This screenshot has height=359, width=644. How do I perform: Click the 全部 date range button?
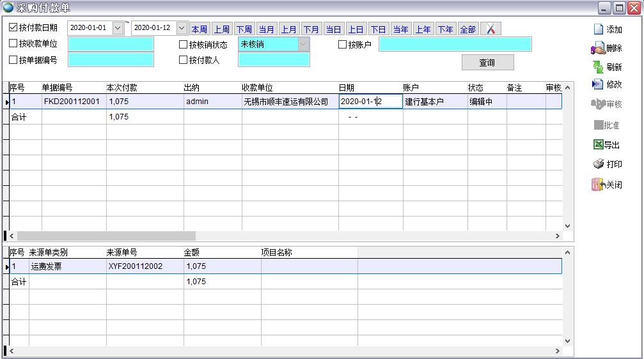[467, 29]
